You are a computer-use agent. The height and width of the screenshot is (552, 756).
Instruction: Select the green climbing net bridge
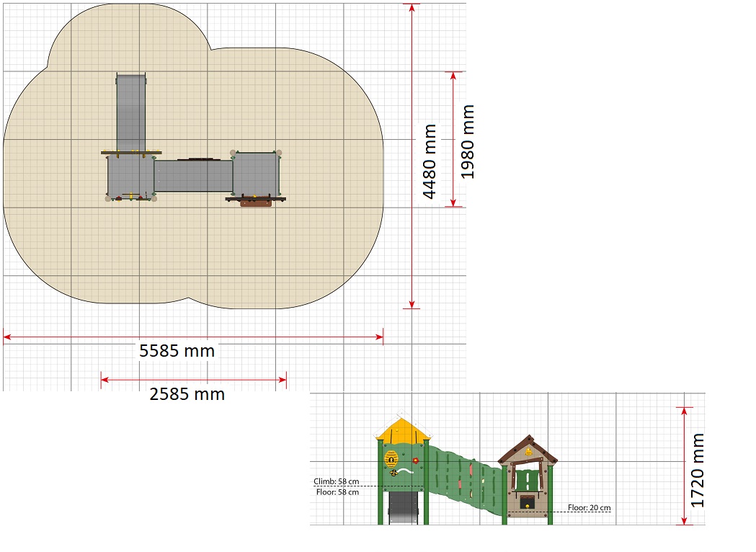coord(466,480)
